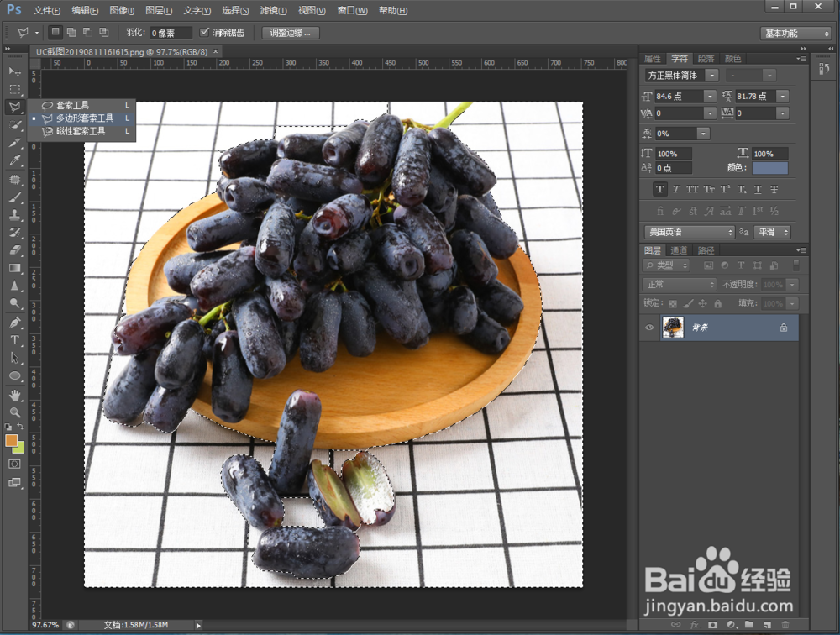Click the text color swatch 颜色
This screenshot has height=635, width=840.
click(x=769, y=168)
